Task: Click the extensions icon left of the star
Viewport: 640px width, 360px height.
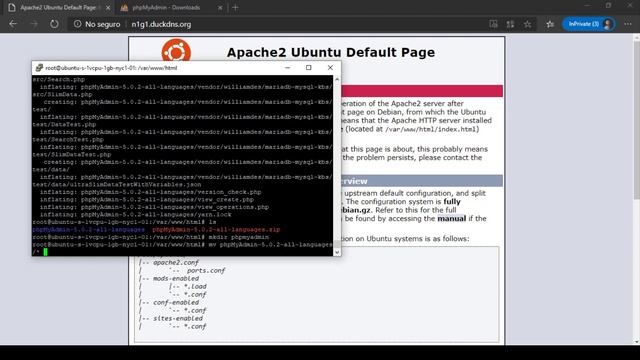Action: (x=510, y=24)
